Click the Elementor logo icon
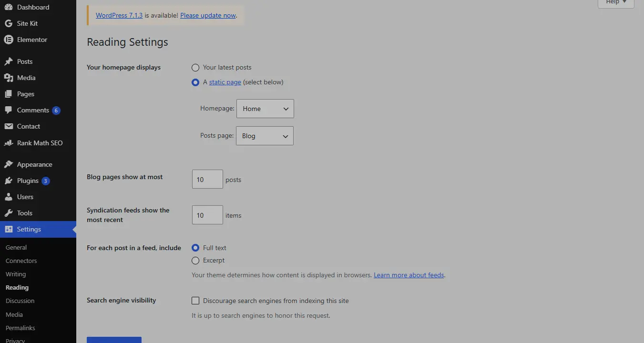This screenshot has width=644, height=343. point(8,40)
